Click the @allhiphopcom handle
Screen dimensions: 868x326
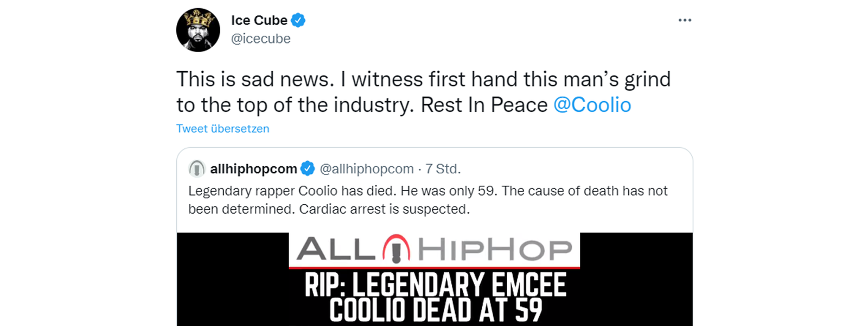pyautogui.click(x=365, y=168)
